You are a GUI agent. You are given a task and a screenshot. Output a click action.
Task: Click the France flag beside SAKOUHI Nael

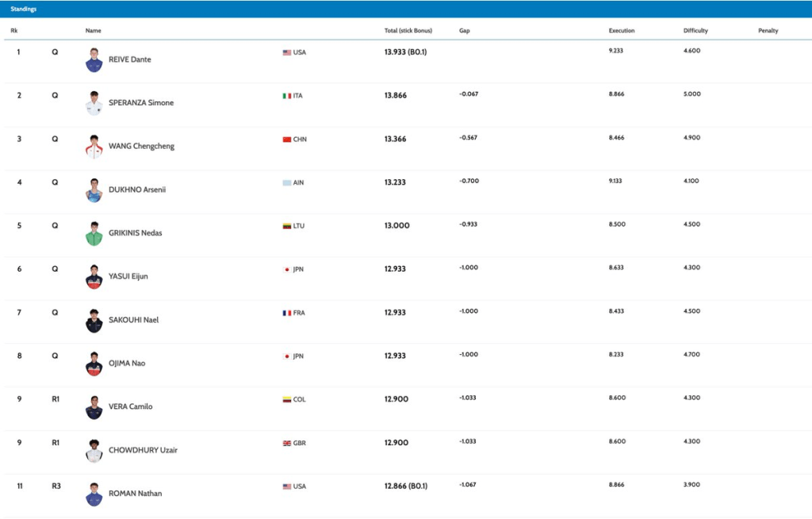(287, 313)
